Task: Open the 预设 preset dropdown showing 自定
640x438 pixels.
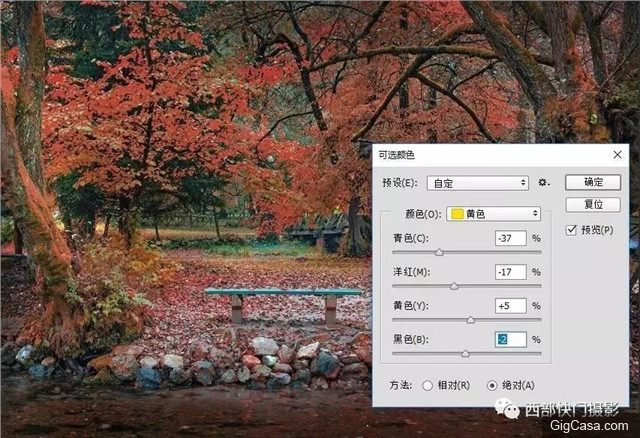Action: [x=478, y=183]
